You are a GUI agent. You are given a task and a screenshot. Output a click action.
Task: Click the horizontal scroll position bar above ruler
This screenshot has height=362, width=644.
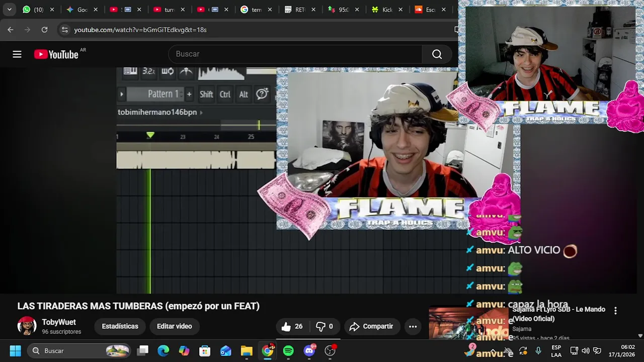pyautogui.click(x=249, y=124)
